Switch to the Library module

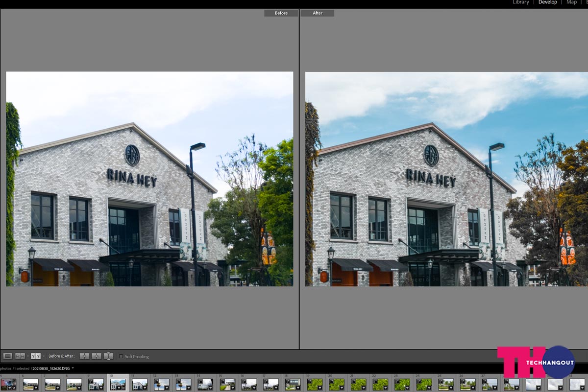coord(521,2)
